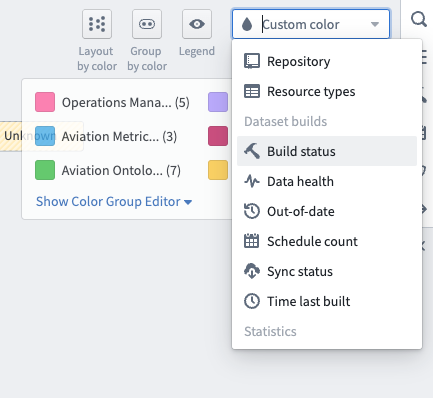Select Repository coloring option
Screen dimensions: 433x398
(x=327, y=61)
